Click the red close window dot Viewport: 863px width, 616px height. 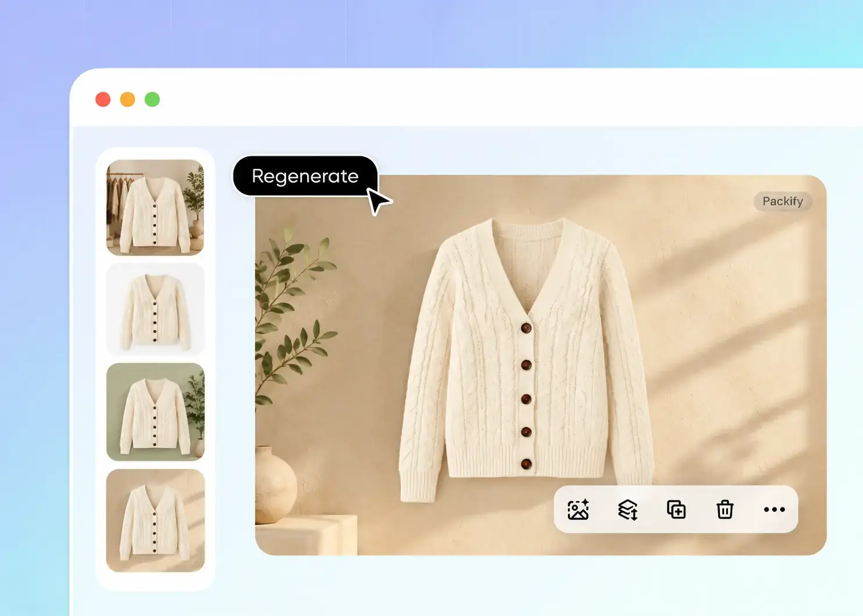[x=103, y=99]
